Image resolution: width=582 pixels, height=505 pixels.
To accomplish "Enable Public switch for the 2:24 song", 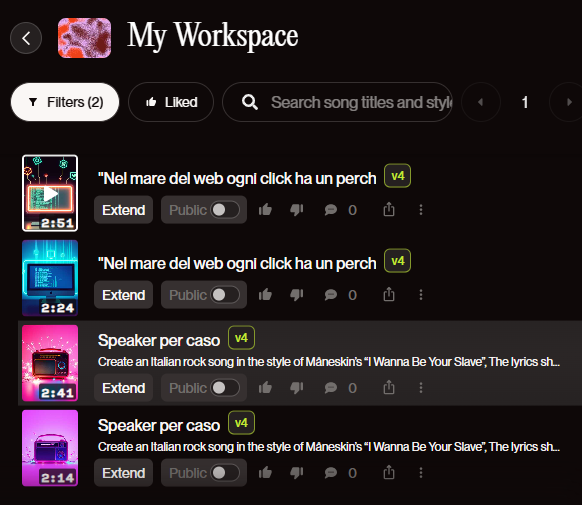I will point(225,295).
